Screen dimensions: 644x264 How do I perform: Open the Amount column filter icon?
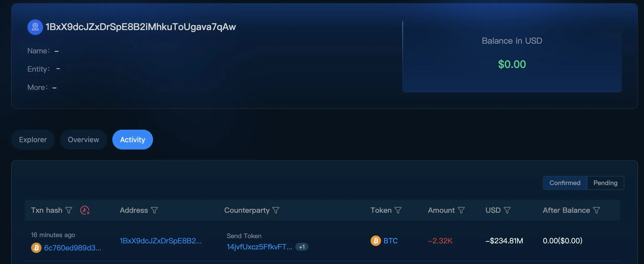pyautogui.click(x=461, y=210)
